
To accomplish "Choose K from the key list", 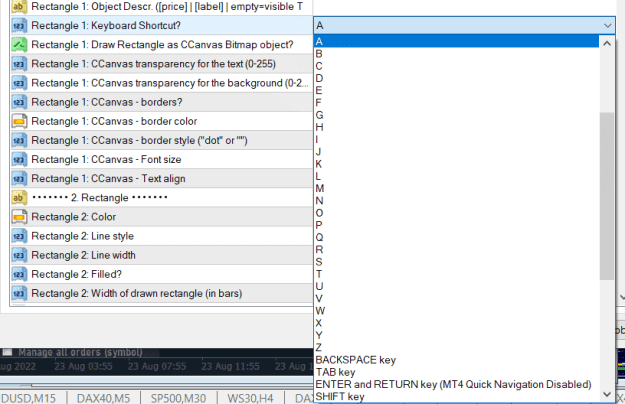I will click(456, 164).
